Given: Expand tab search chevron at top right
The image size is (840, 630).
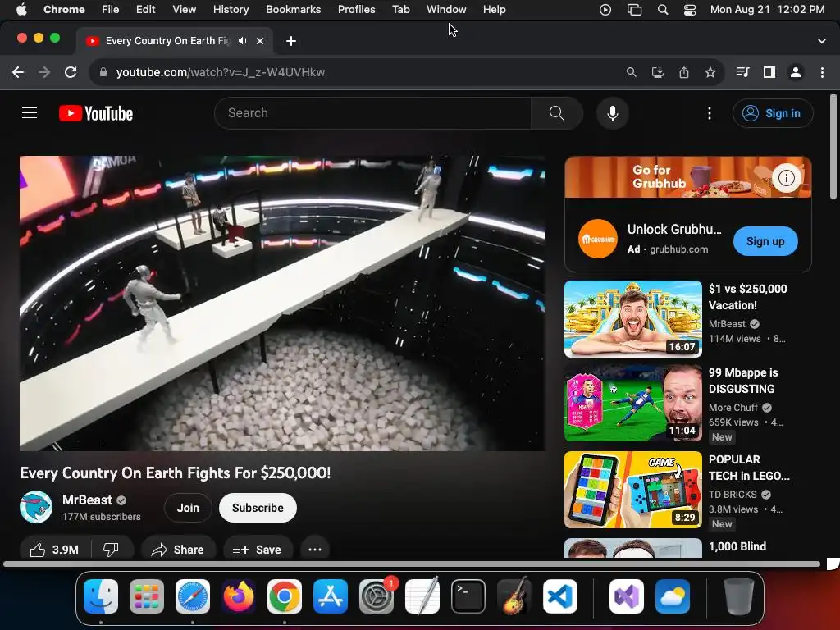Looking at the screenshot, I should coord(822,41).
